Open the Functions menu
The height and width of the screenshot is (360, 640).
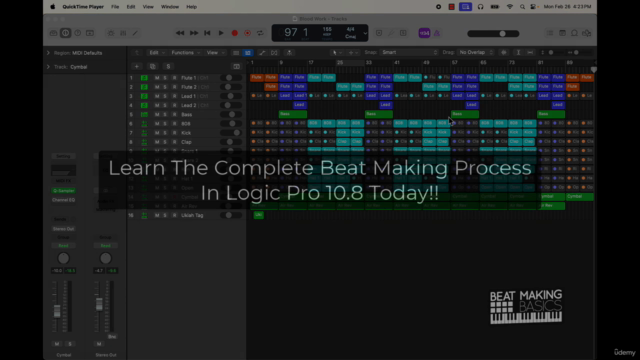tap(185, 53)
